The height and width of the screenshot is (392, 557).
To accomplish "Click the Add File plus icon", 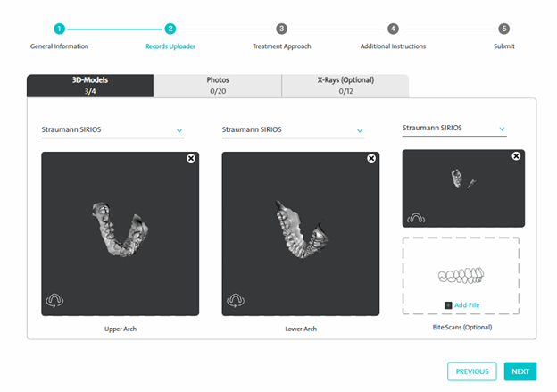I will (447, 305).
